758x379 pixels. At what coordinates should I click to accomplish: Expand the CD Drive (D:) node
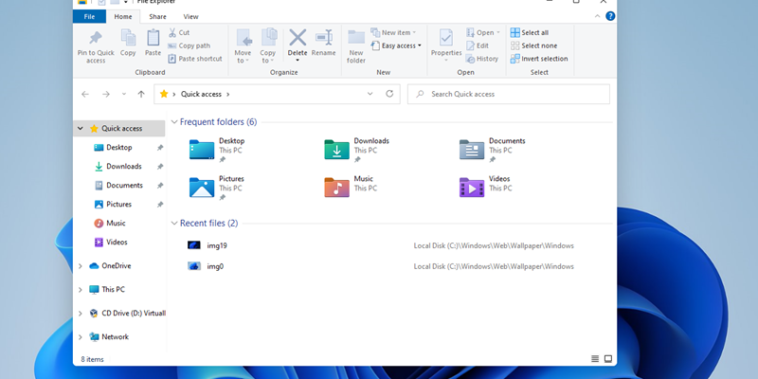pos(80,313)
